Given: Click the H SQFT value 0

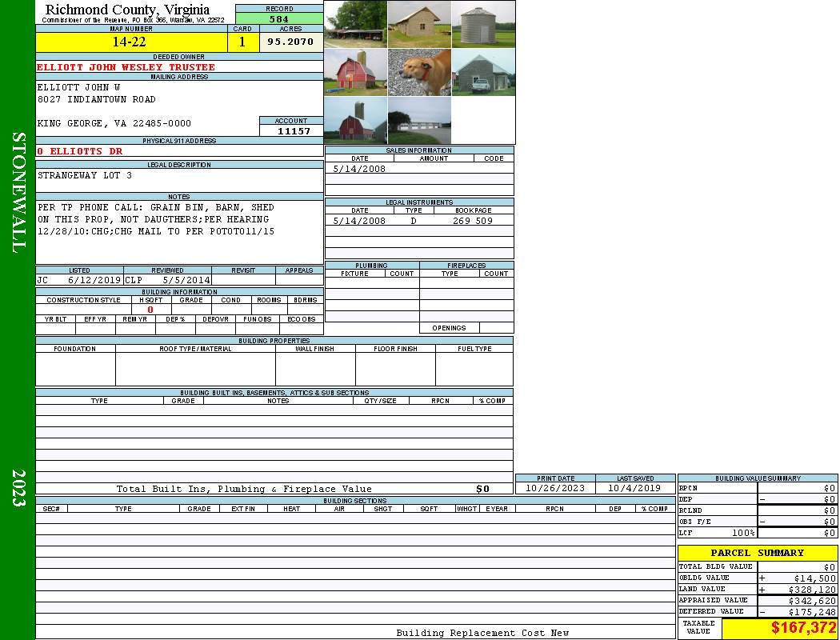Looking at the screenshot, I should click(150, 310).
